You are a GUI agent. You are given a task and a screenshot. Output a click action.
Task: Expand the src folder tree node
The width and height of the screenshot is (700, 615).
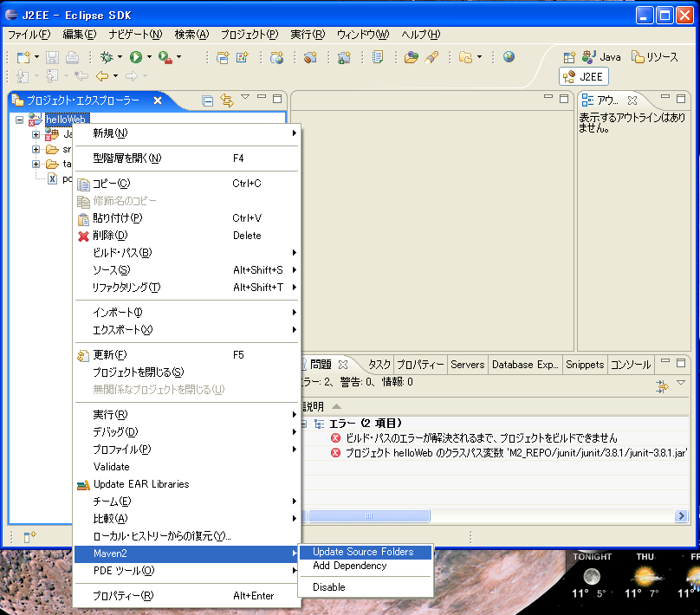point(36,149)
